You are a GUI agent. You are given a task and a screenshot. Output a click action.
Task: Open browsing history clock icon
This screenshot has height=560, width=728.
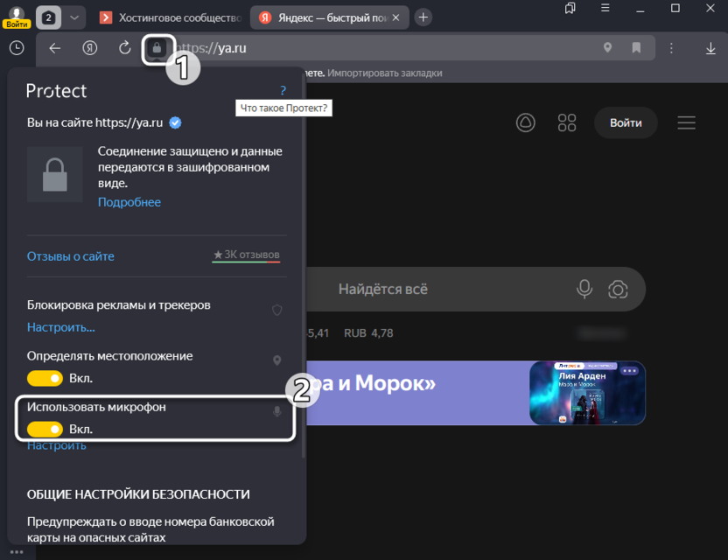tap(17, 48)
